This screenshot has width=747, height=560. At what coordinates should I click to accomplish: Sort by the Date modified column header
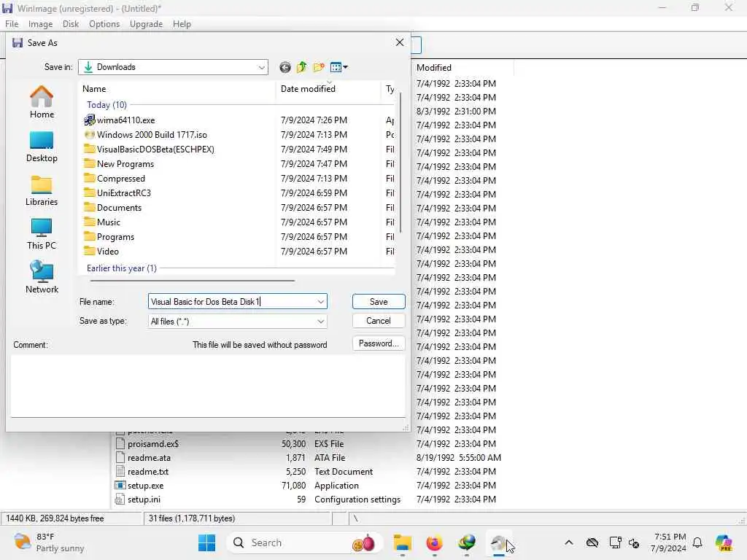tap(328, 88)
